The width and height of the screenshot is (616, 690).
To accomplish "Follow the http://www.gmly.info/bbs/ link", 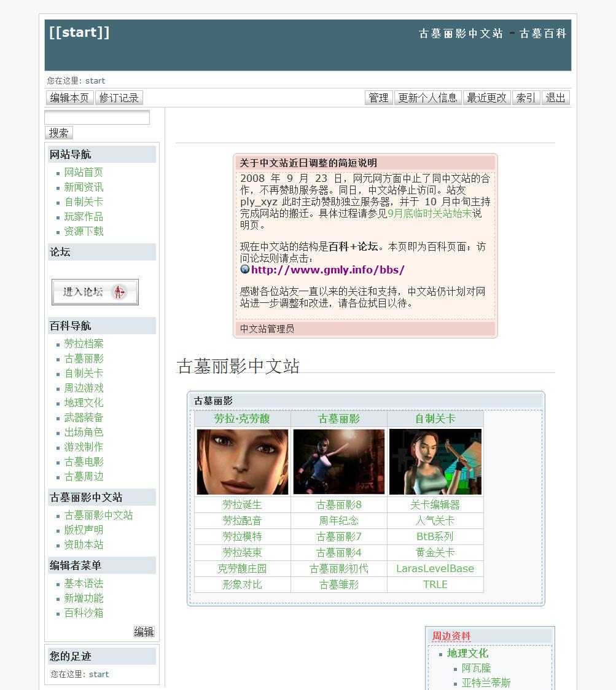I will coord(328,269).
